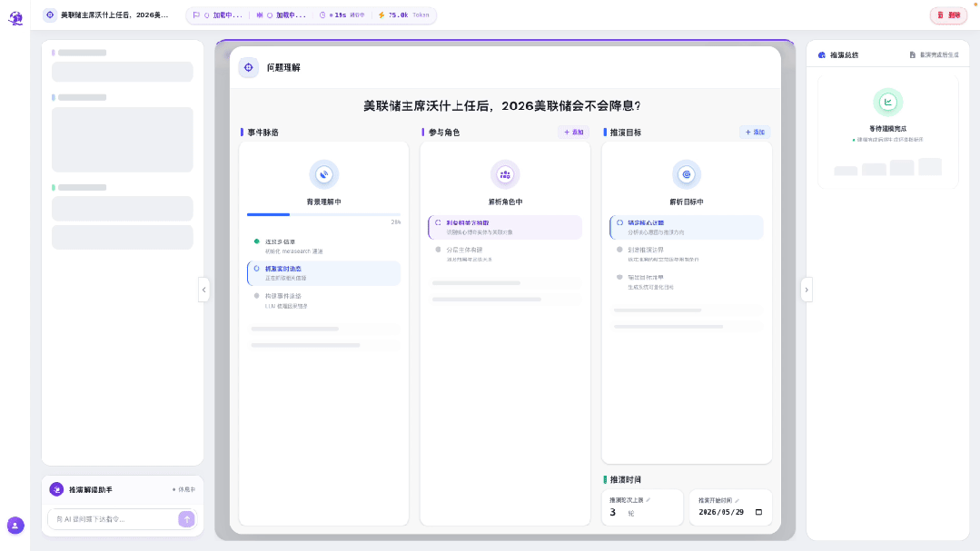Click the 休息中 status indicator
Screen dimensions: 980x551
click(183, 490)
